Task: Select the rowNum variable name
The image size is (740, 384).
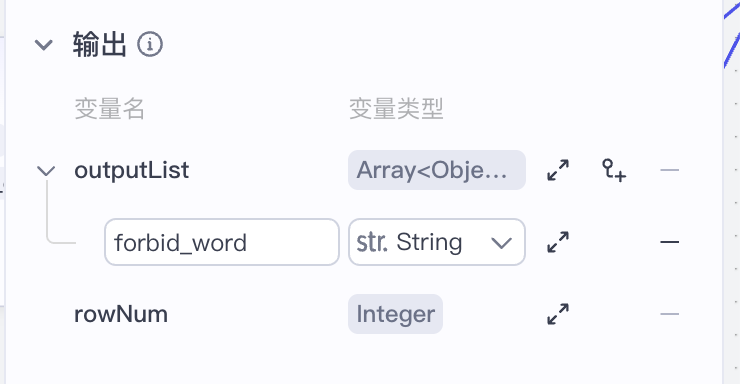Action: [x=121, y=314]
